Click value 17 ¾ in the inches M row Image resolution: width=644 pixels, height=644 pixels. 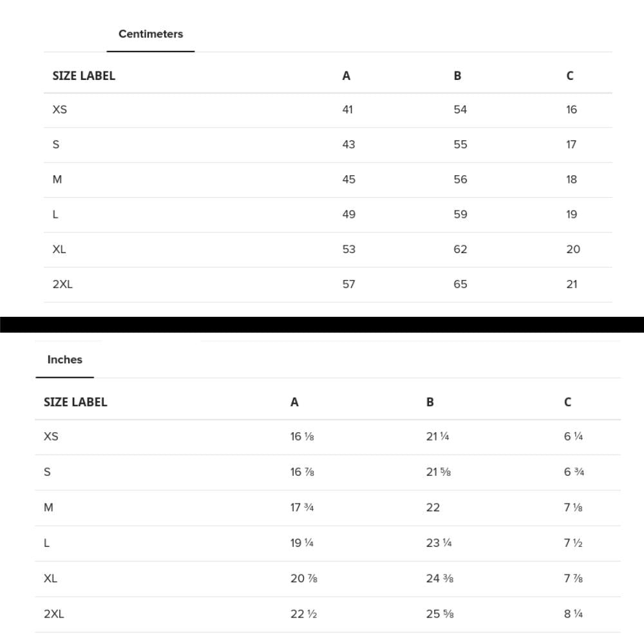[302, 507]
